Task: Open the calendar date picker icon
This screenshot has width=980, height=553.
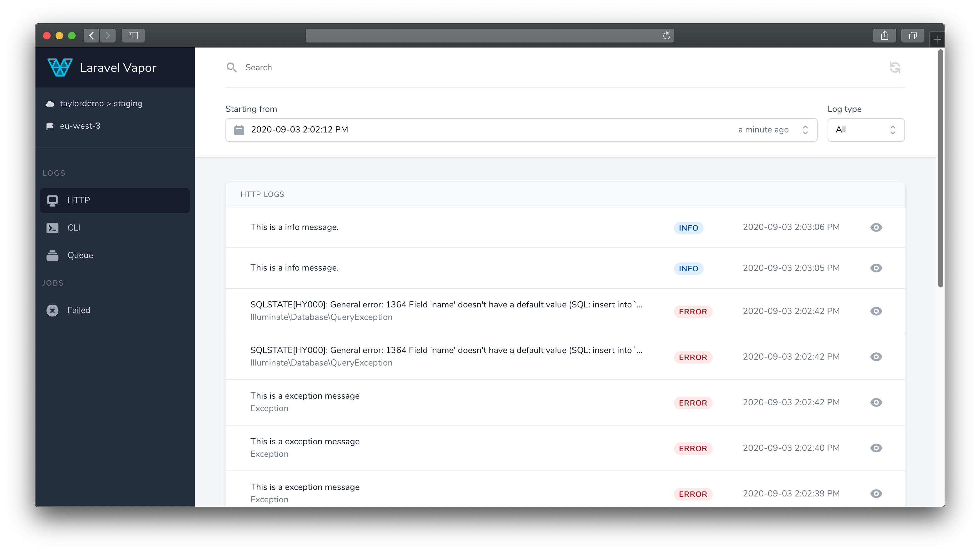Action: click(239, 129)
